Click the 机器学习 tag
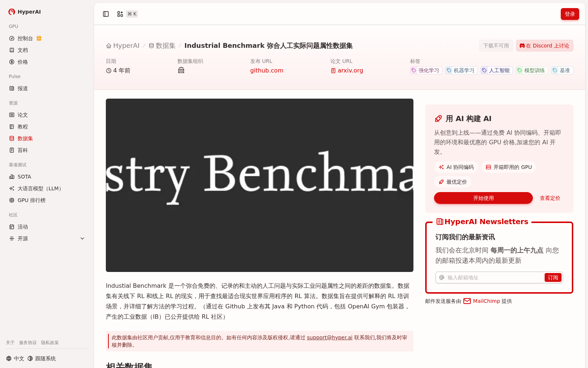This screenshot has height=368, width=588. pos(462,70)
